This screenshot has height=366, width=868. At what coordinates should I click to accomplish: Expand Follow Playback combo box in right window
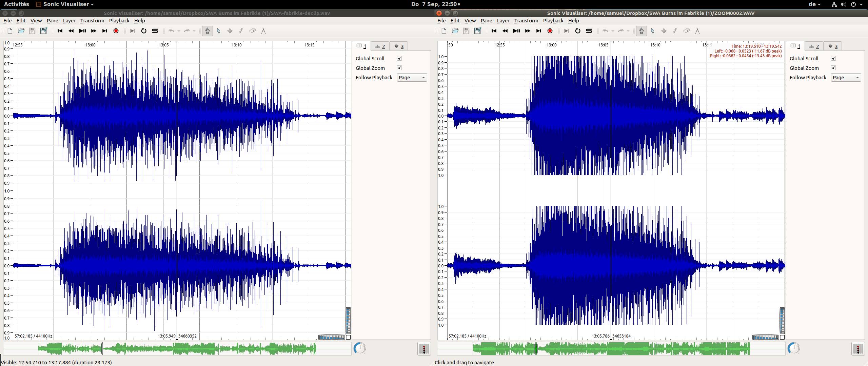point(846,78)
